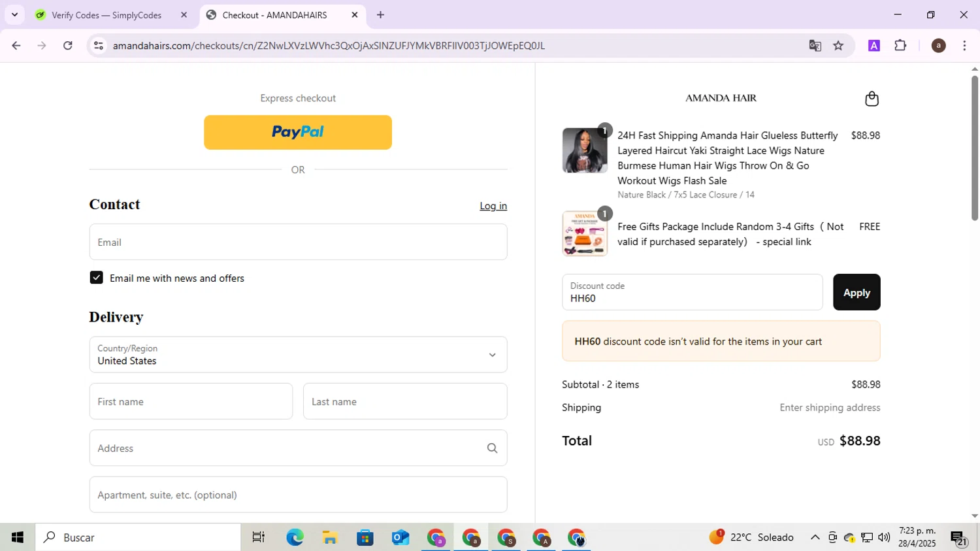View site information icon in address bar
Image resolution: width=980 pixels, height=551 pixels.
pyautogui.click(x=99, y=46)
